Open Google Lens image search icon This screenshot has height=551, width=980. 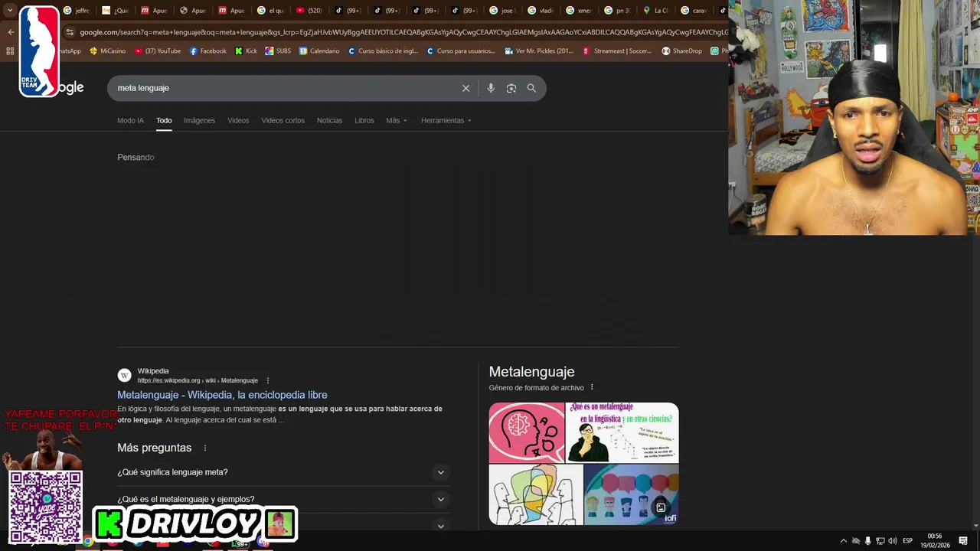pyautogui.click(x=511, y=88)
